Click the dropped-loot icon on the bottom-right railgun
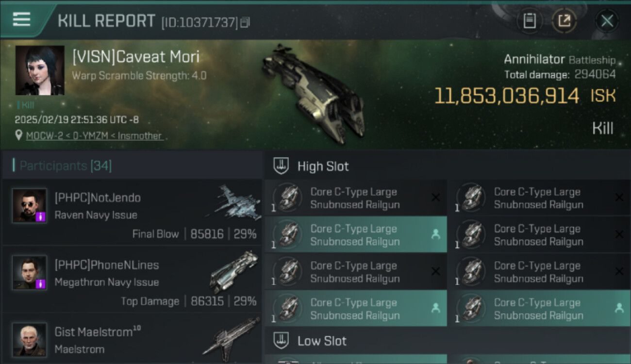The height and width of the screenshot is (364, 631). [619, 308]
